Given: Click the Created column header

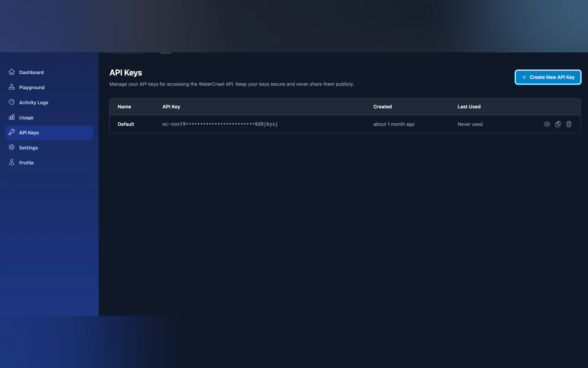Looking at the screenshot, I should click(382, 107).
